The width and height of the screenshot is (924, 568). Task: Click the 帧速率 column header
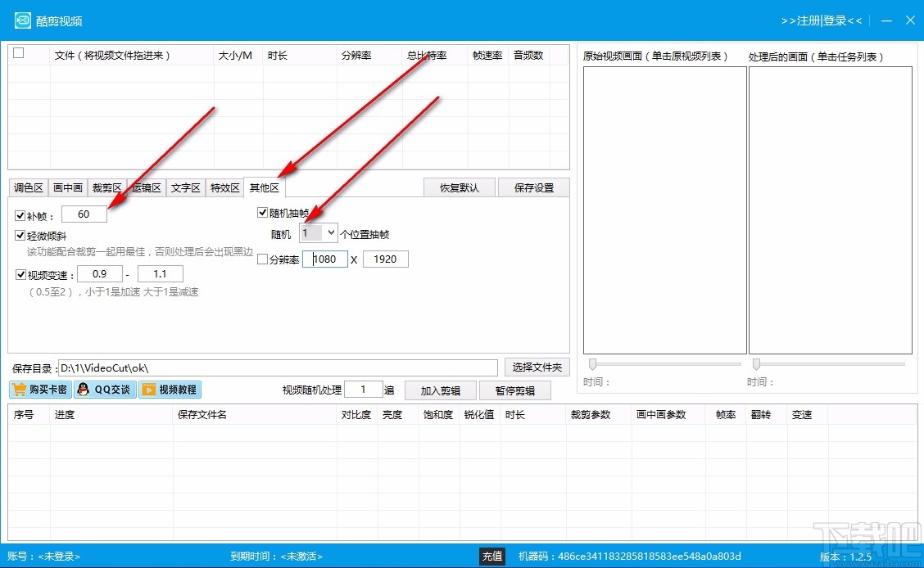coord(488,56)
